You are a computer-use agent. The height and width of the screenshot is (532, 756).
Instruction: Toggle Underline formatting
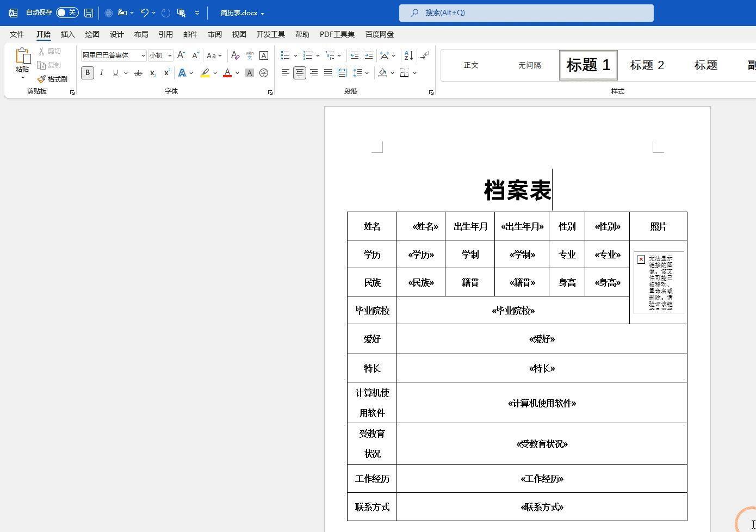pos(115,73)
